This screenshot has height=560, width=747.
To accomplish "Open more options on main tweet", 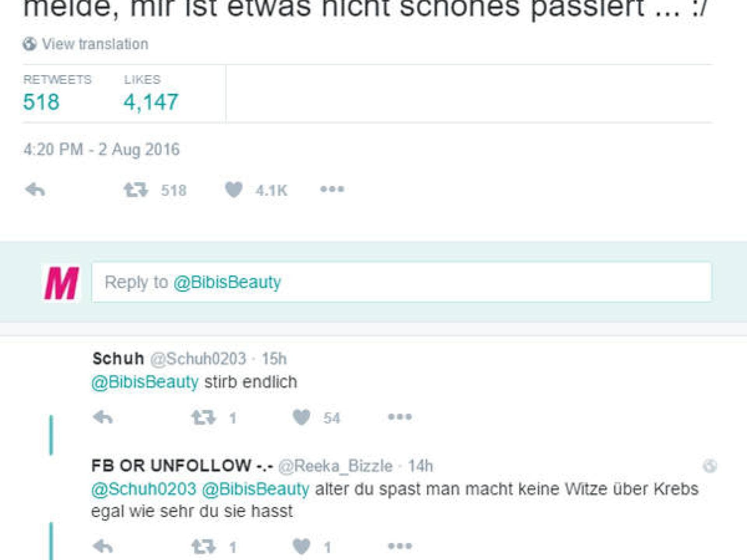I will (332, 189).
